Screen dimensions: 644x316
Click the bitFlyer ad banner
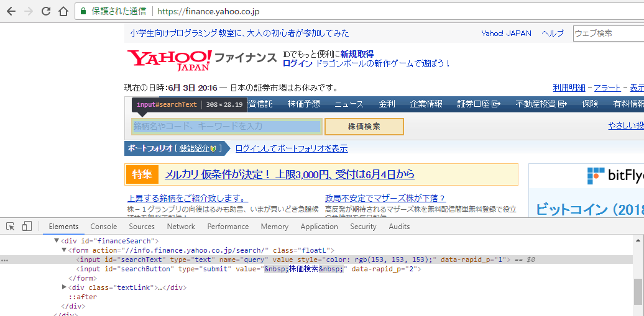tap(586, 191)
